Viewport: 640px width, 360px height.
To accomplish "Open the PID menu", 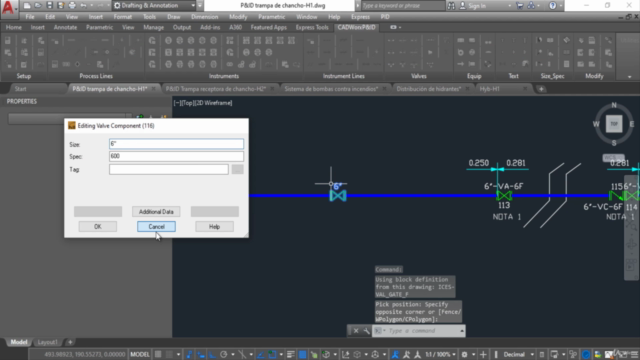I will 384,17.
